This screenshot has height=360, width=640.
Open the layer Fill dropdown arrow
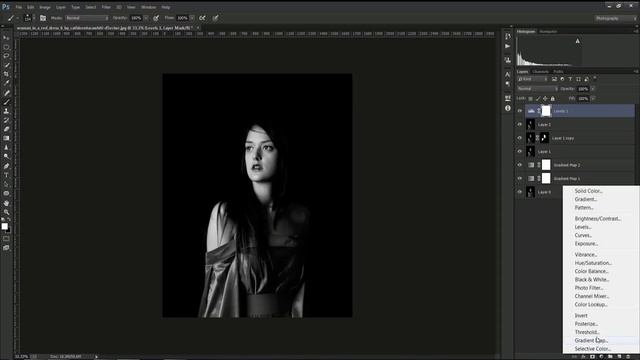(x=593, y=98)
